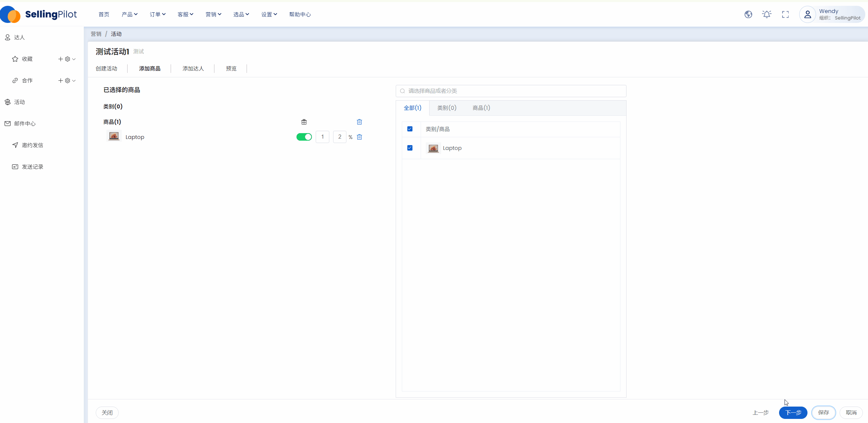Click the product or category search field
The width and height of the screenshot is (868, 423).
pos(511,91)
